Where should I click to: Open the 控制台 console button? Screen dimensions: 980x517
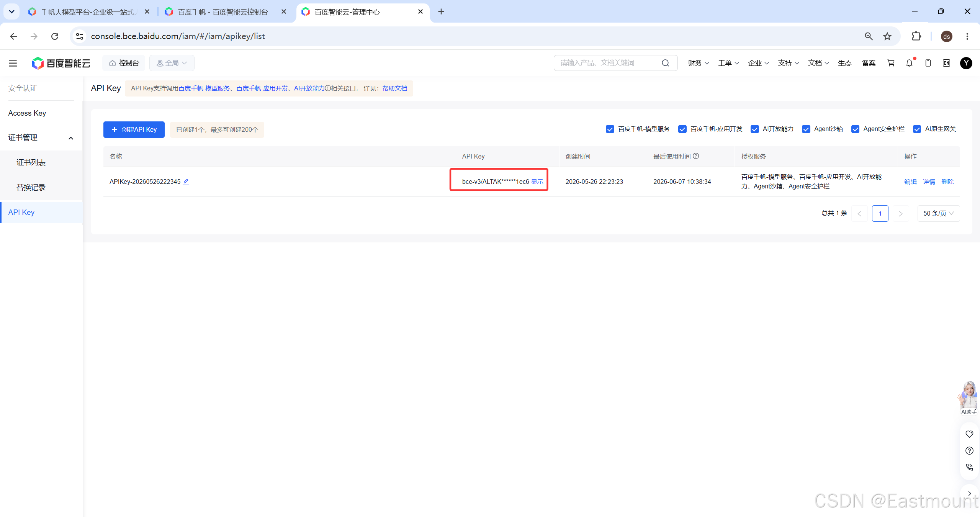point(123,63)
